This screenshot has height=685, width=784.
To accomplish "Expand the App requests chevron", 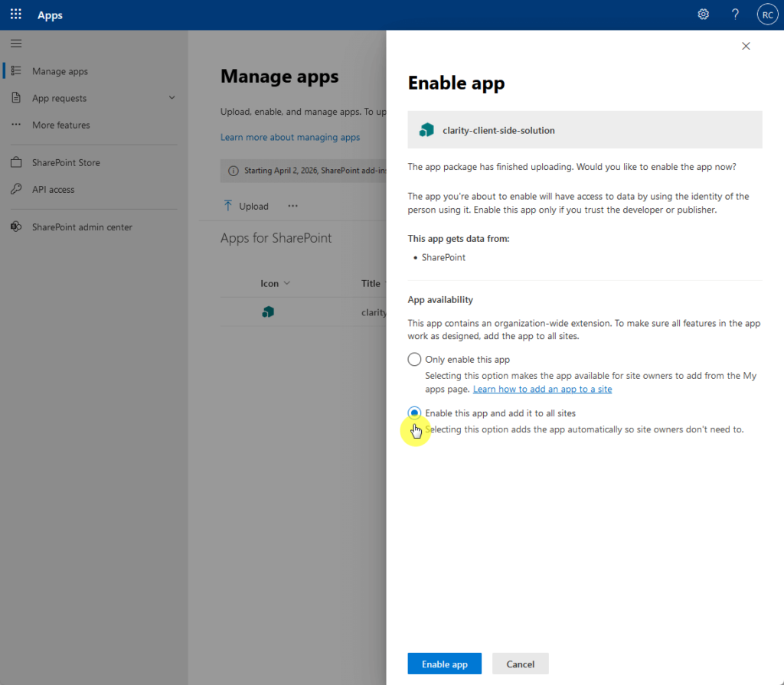I will pos(172,97).
